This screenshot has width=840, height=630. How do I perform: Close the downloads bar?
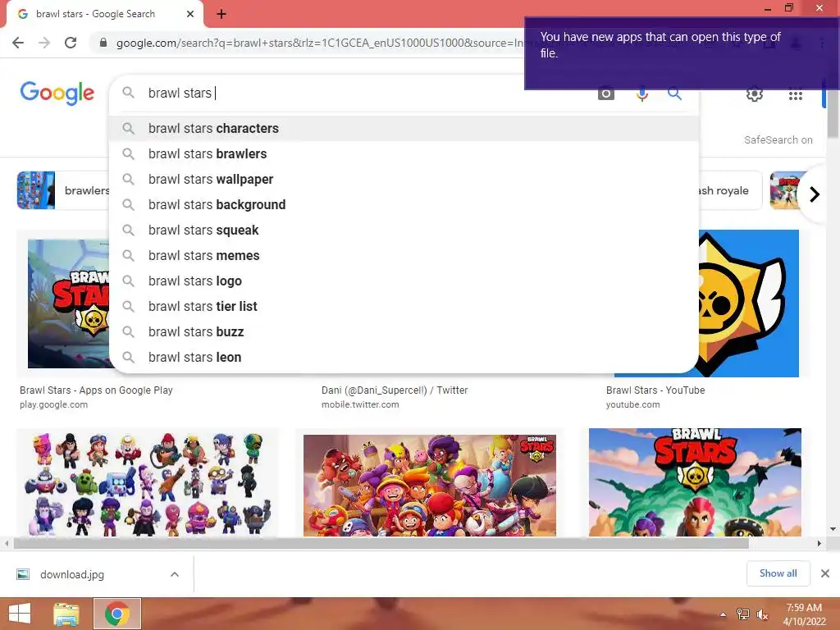click(825, 573)
